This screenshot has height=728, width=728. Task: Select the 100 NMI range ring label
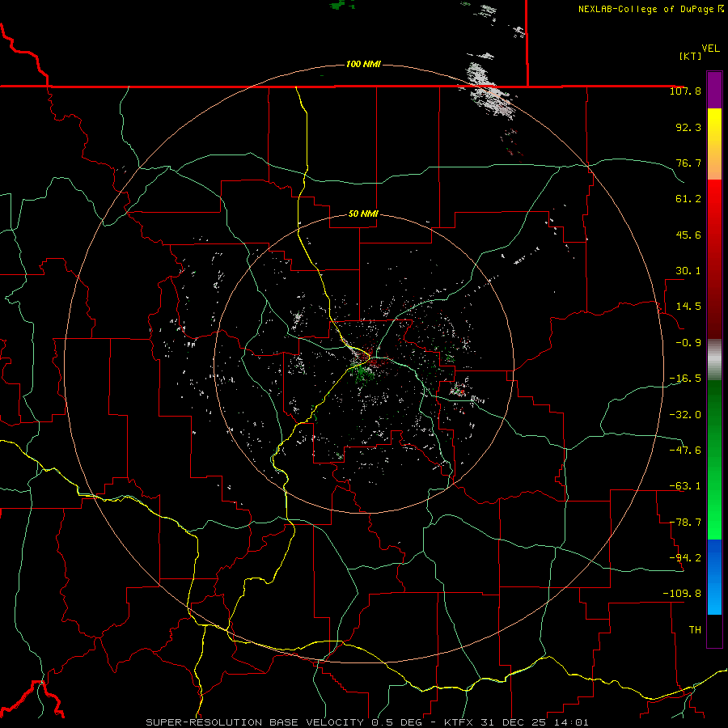click(x=363, y=64)
